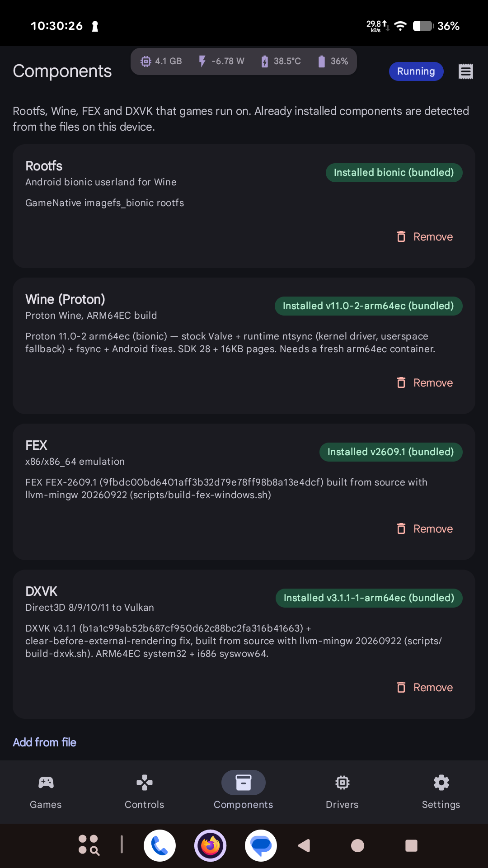Tap the Android back navigation triangle
The height and width of the screenshot is (868, 488).
[x=305, y=845]
